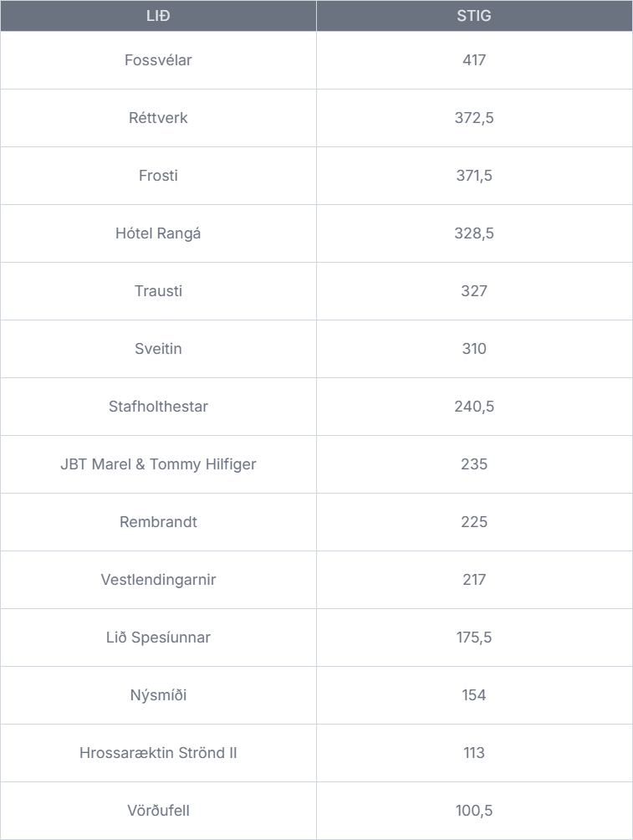The image size is (633, 840).
Task: Click the Nýsmíði team cell
Action: coord(158,695)
